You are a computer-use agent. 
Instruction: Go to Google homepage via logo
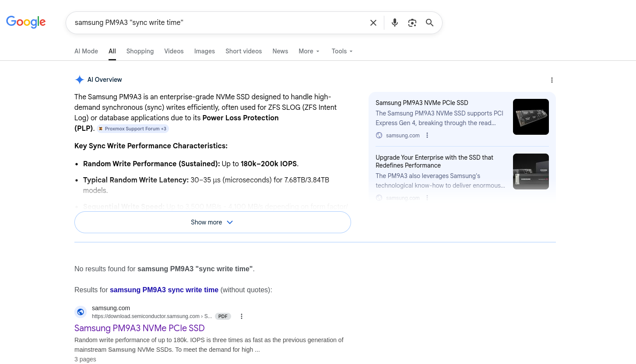(26, 22)
